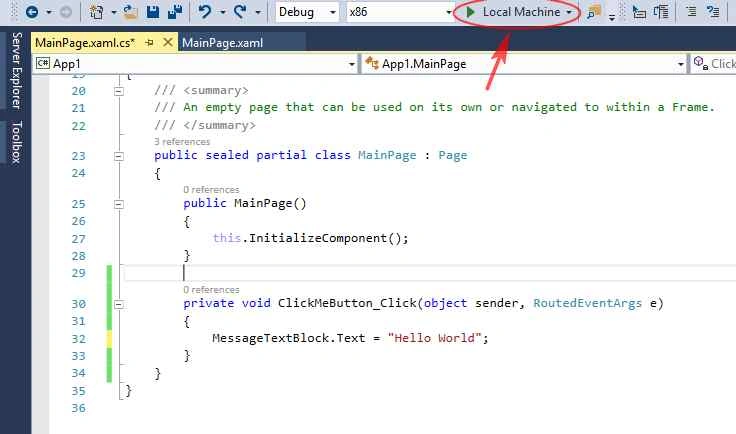Click the Find in Files toolbar icon

click(594, 12)
